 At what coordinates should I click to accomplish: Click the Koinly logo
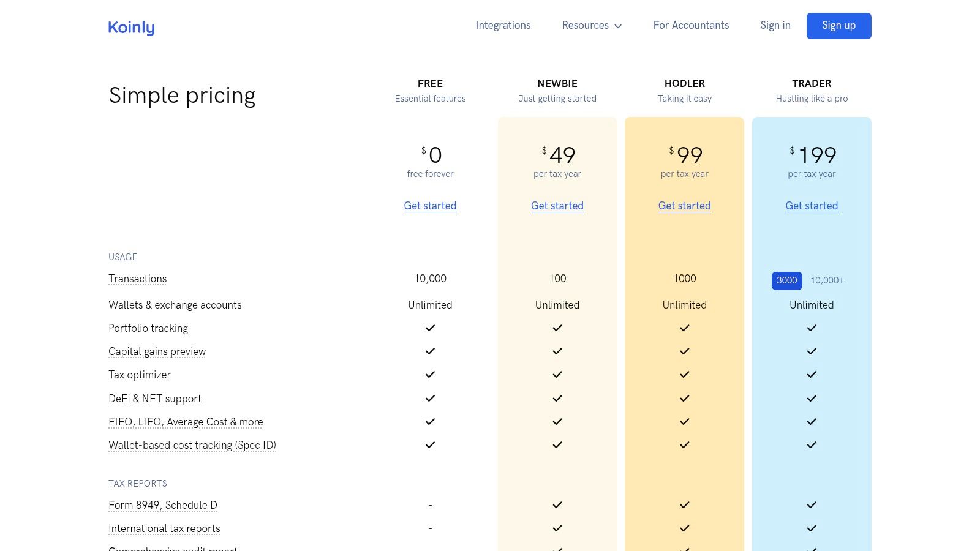pos(131,28)
